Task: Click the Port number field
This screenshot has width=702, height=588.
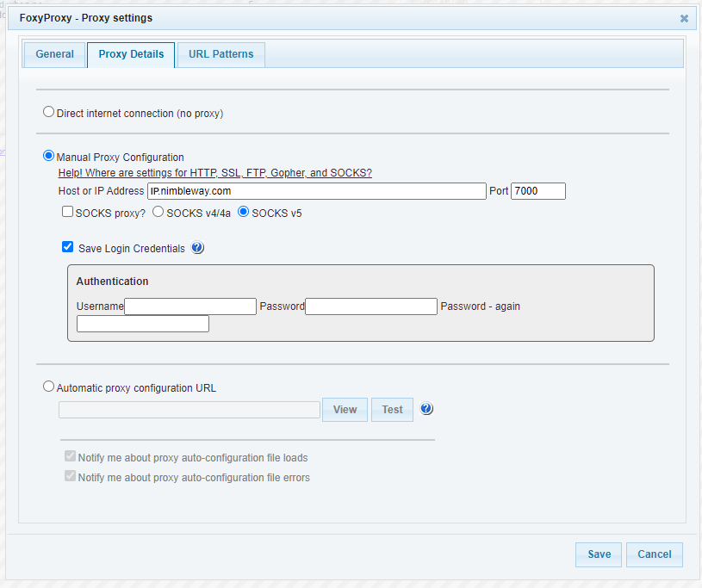Action: point(537,191)
